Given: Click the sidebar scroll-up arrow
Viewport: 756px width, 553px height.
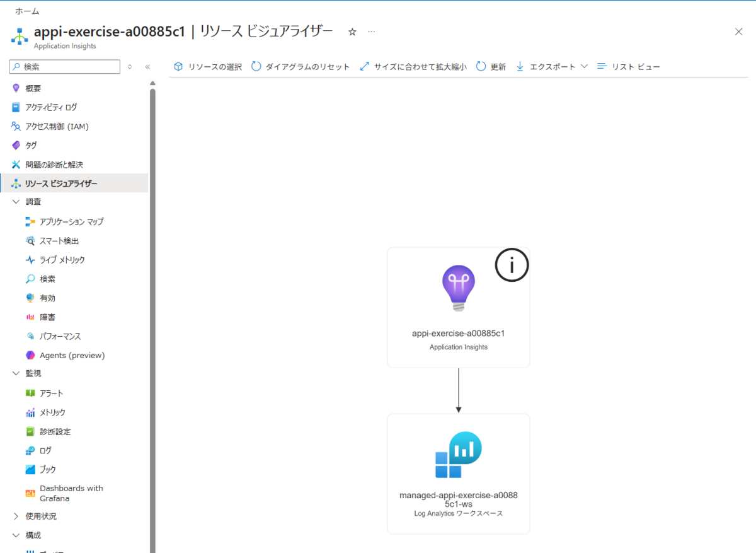Looking at the screenshot, I should (152, 83).
